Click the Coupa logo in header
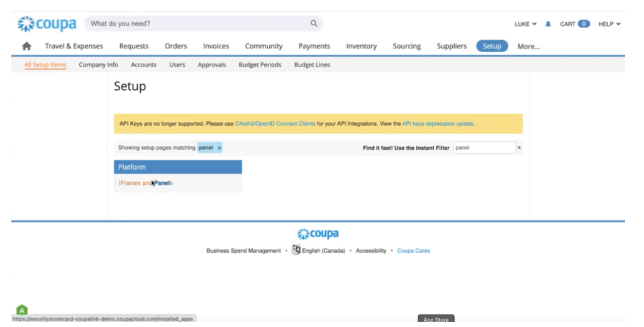Screen dimensions: 644x327 47,24
